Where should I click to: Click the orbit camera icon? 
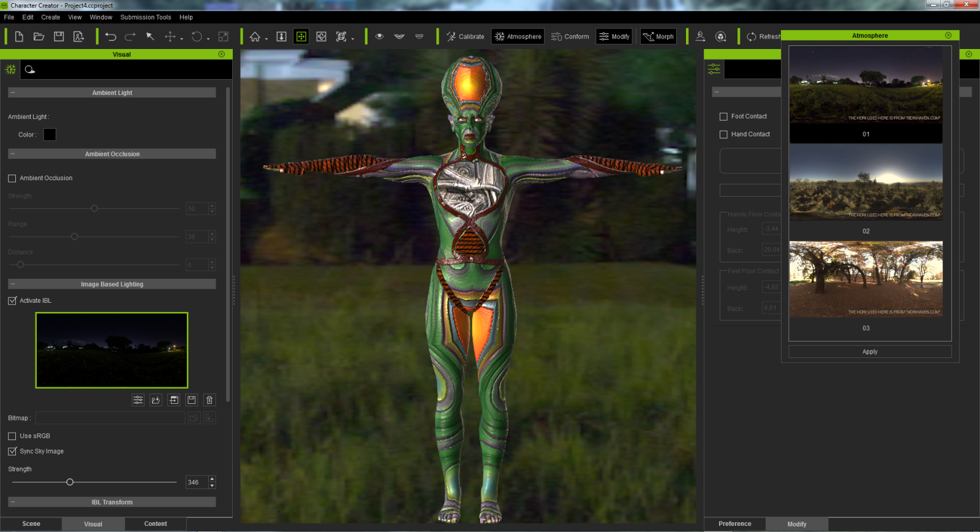click(x=322, y=37)
